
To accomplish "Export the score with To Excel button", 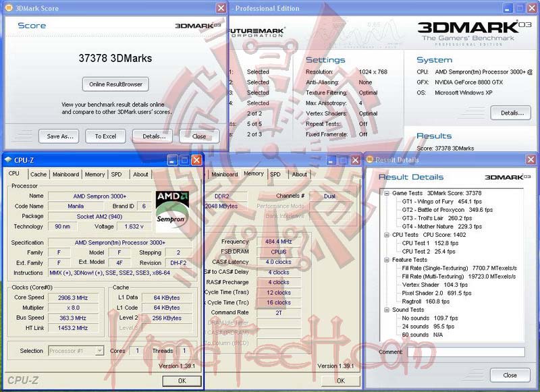I will click(x=106, y=136).
